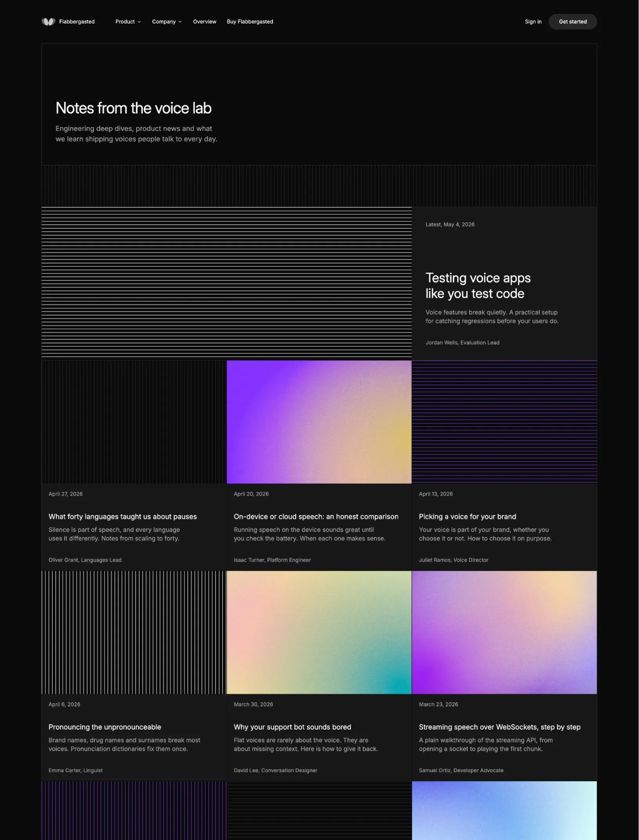The width and height of the screenshot is (639, 840).
Task: Click Samuel Ortiz, Developer Advocate byline
Action: [461, 770]
